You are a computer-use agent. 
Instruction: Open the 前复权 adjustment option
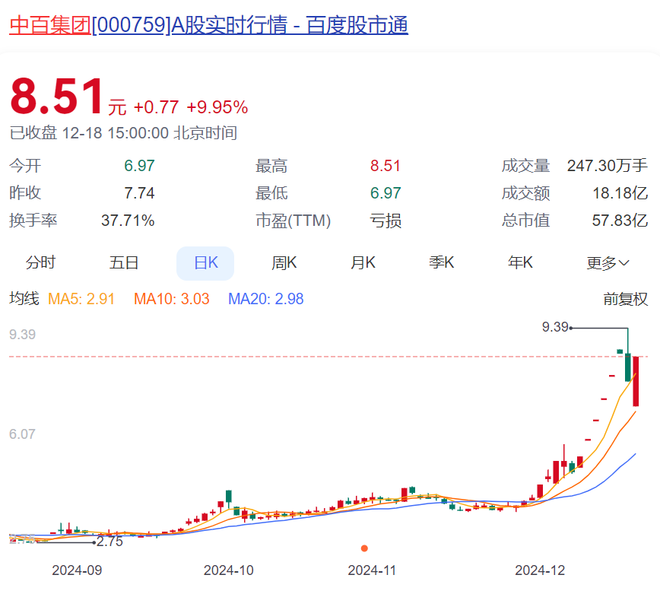click(625, 299)
